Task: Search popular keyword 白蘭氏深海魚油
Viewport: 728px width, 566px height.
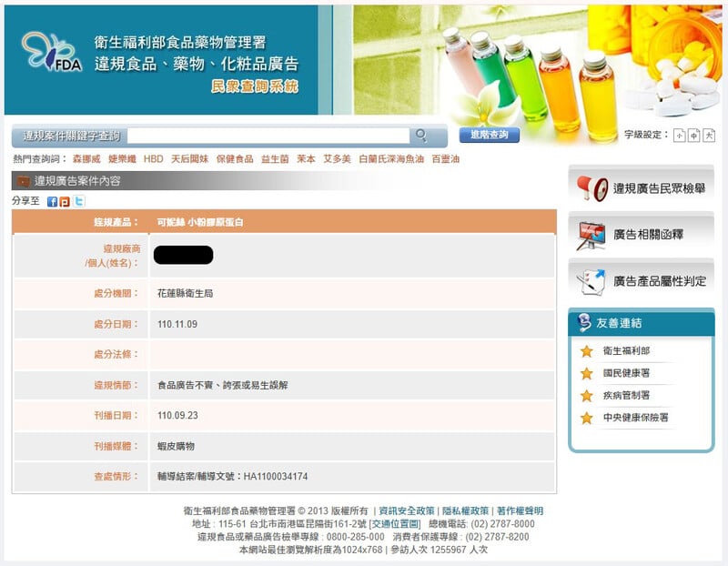Action: tap(391, 159)
